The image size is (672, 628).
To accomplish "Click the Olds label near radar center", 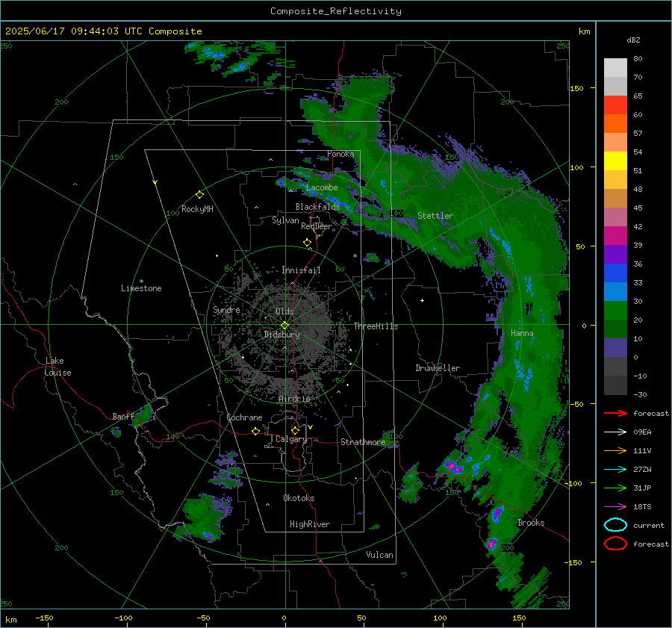I will (284, 311).
